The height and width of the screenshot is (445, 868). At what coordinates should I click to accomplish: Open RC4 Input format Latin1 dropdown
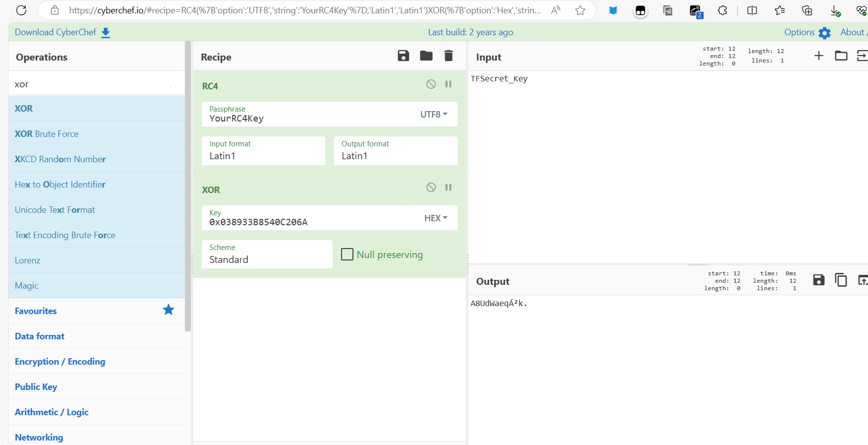click(263, 151)
